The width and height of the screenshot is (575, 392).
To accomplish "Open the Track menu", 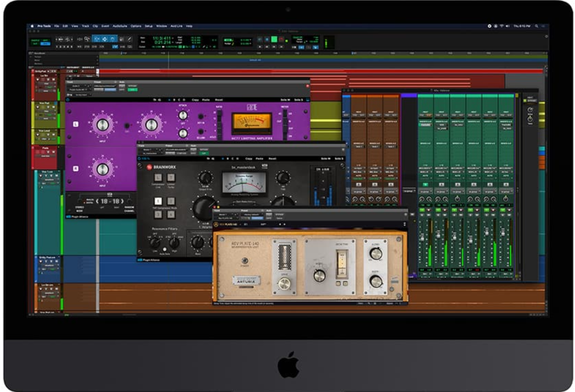I will click(x=86, y=26).
